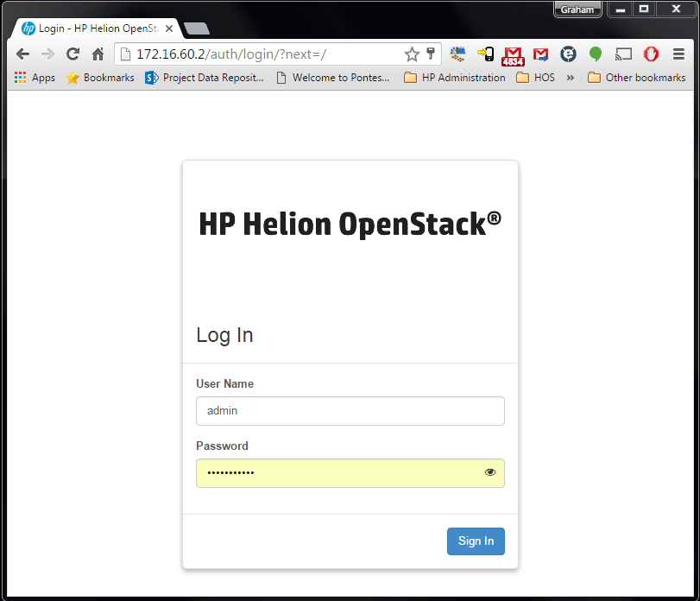The height and width of the screenshot is (601, 700).
Task: Expand hidden bookmarks with the chevron
Action: [x=570, y=78]
